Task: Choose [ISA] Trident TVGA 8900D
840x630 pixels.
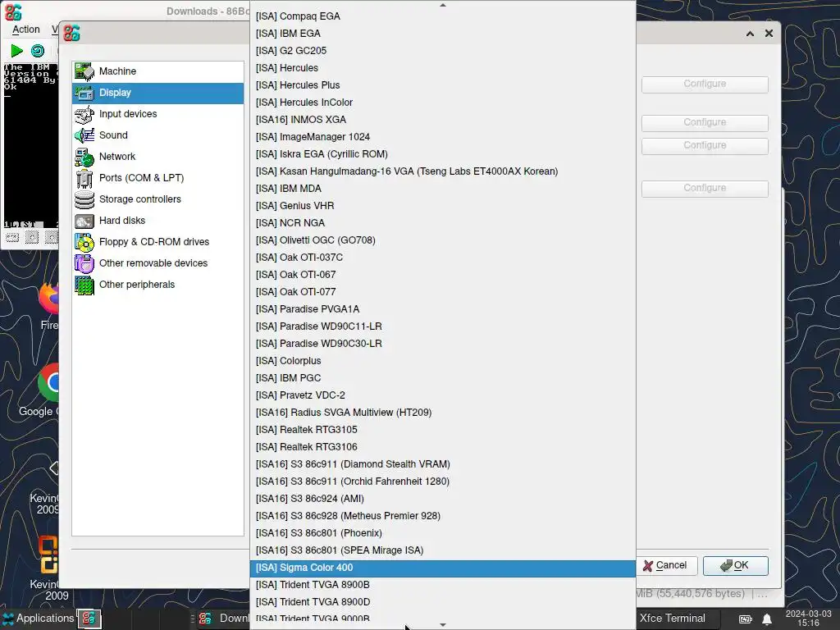Action: (442, 602)
